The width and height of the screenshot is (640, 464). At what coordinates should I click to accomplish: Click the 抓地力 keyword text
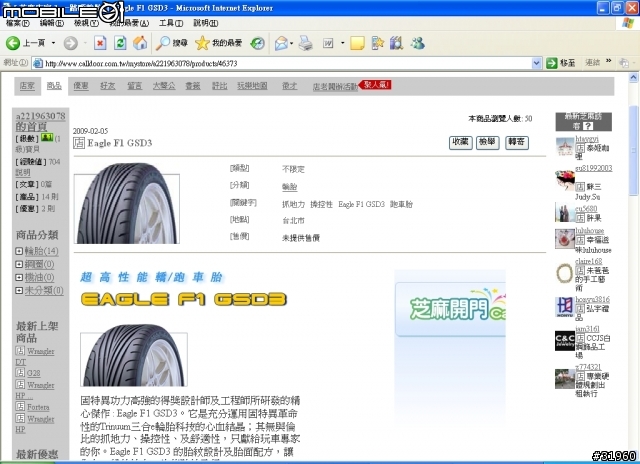293,204
